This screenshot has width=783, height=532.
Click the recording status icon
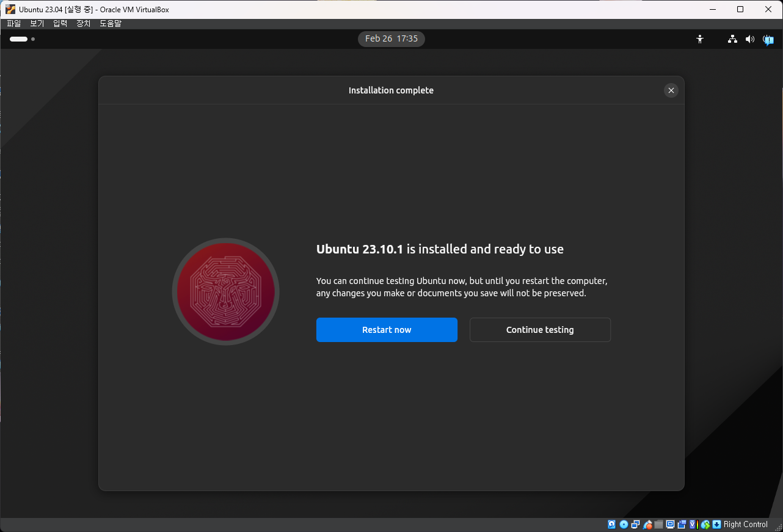point(682,525)
